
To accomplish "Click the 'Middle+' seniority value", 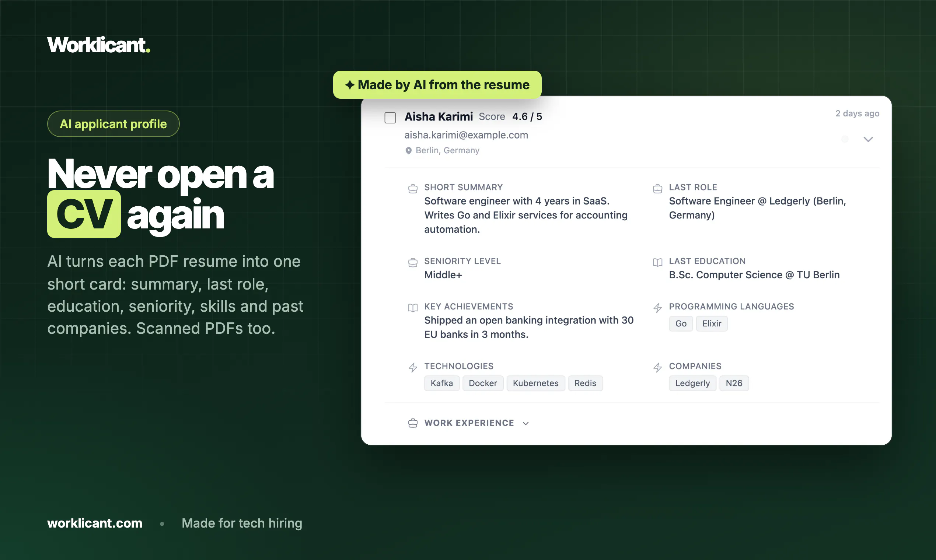I will coord(443,275).
